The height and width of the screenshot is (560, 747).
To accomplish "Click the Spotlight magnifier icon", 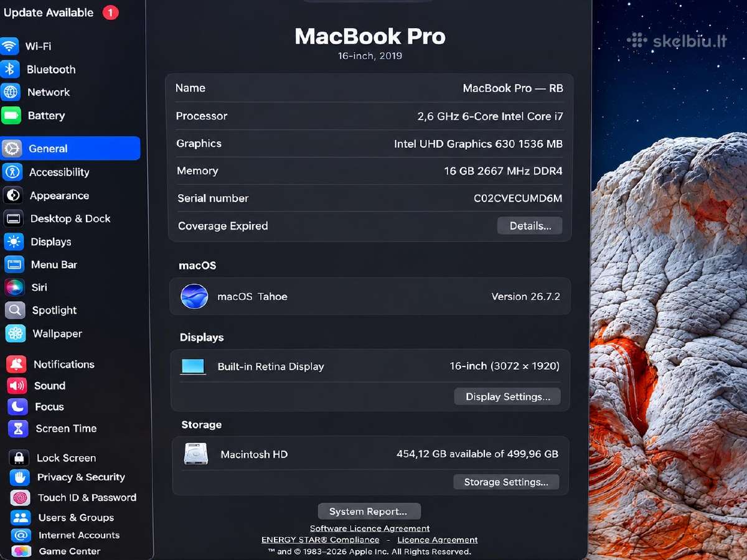I will click(x=15, y=310).
